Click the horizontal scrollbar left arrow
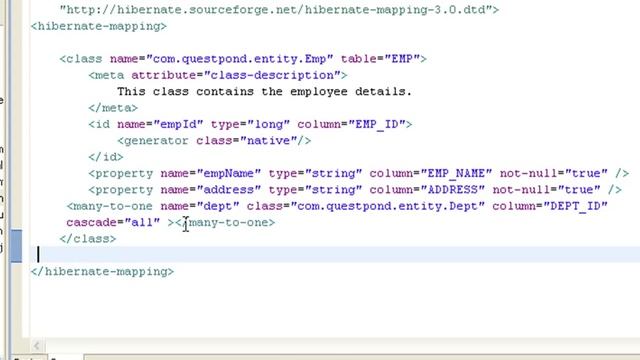The height and width of the screenshot is (360, 640). [36, 346]
